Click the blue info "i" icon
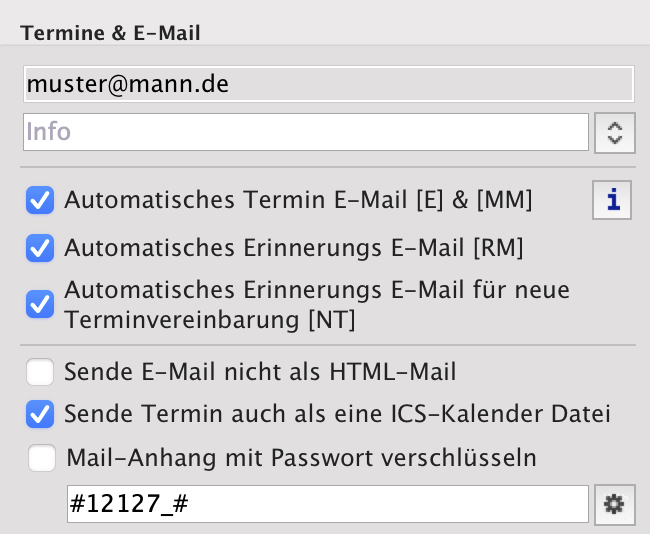This screenshot has width=650, height=534. (x=613, y=200)
